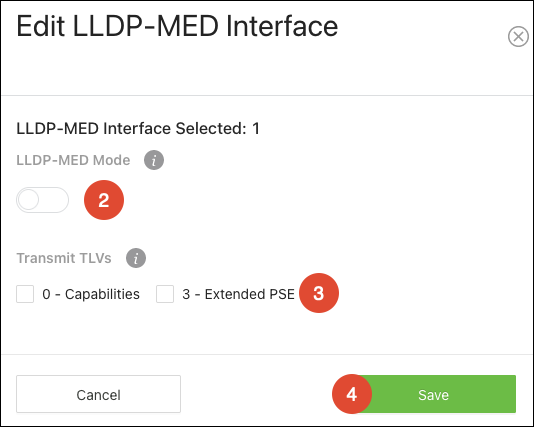The image size is (534, 427).
Task: Click the word 'Cancel' in the footer
Action: coord(98,395)
